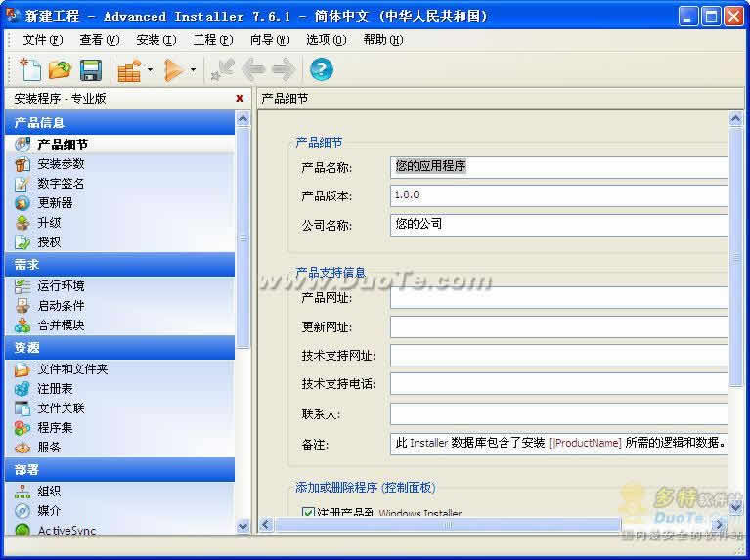The height and width of the screenshot is (560, 750).
Task: Click the Forward arrow toolbar icon
Action: (x=284, y=69)
